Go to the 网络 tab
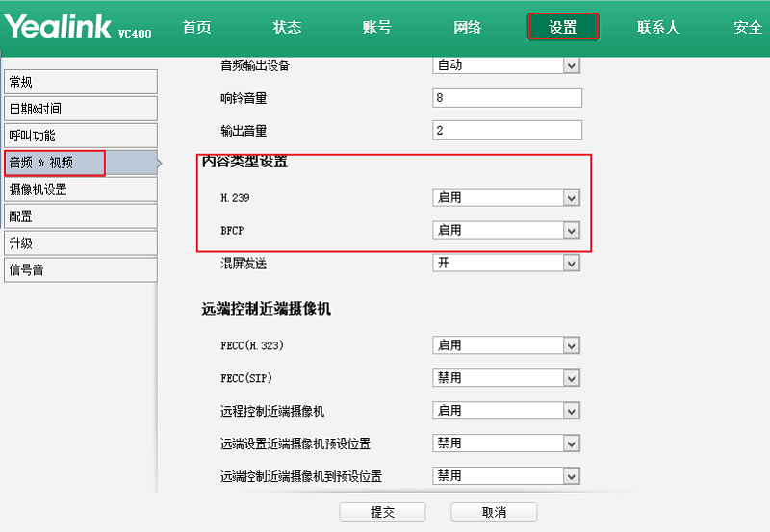The height and width of the screenshot is (532, 770). (x=468, y=27)
